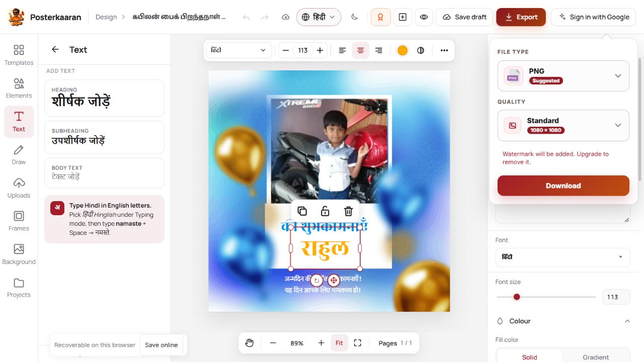Viewport: 644px width, 362px height.
Task: Open the Font dropdown in right panel
Action: pos(563,257)
